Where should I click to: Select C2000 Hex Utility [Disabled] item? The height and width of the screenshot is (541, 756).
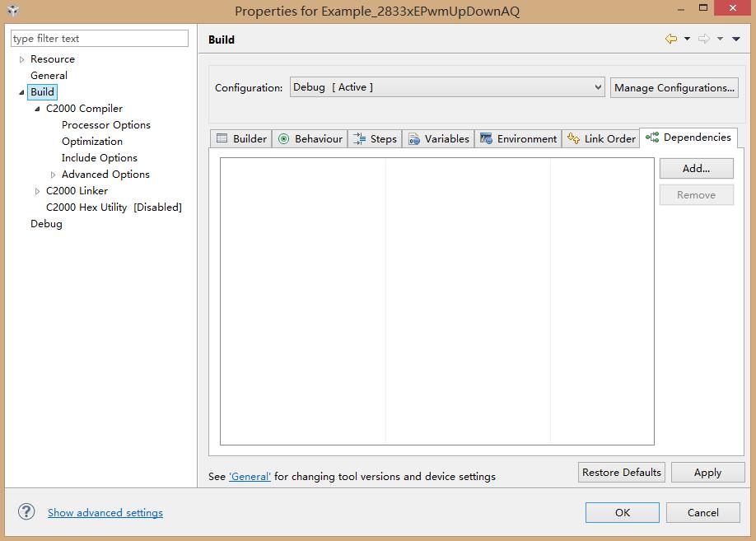tap(114, 208)
